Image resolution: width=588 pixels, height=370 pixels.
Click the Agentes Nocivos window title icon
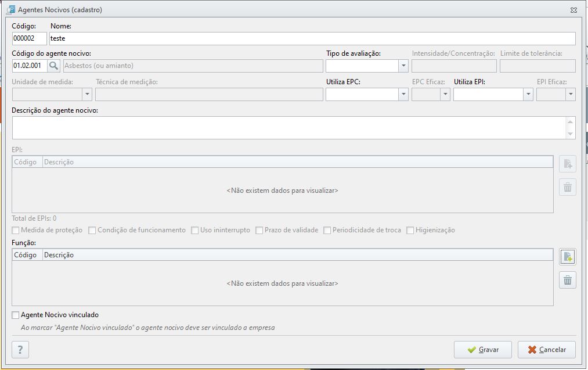[10, 10]
